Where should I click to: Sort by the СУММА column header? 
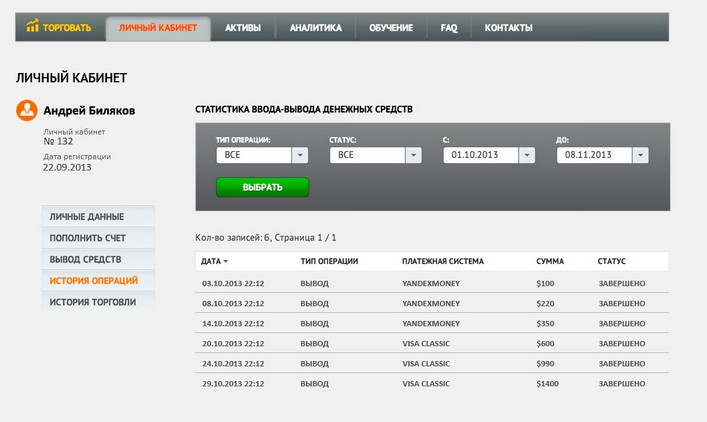[550, 261]
